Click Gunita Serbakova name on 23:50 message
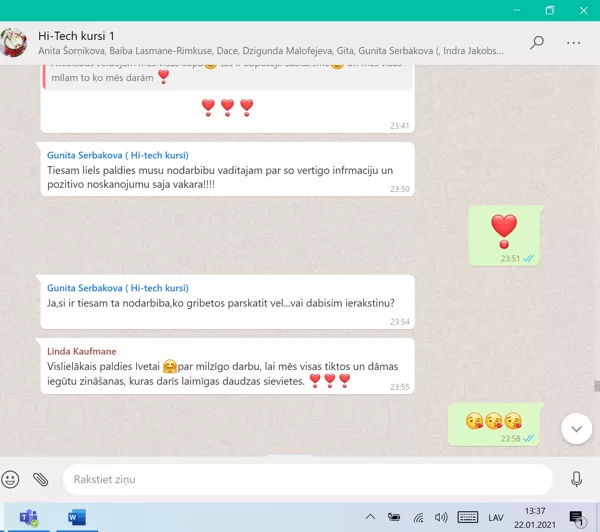This screenshot has width=600, height=532. point(118,155)
